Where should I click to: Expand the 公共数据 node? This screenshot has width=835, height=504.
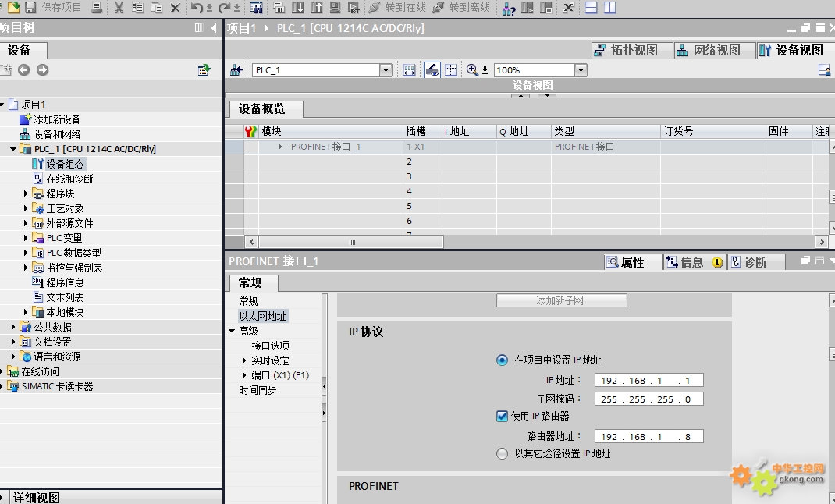point(13,327)
